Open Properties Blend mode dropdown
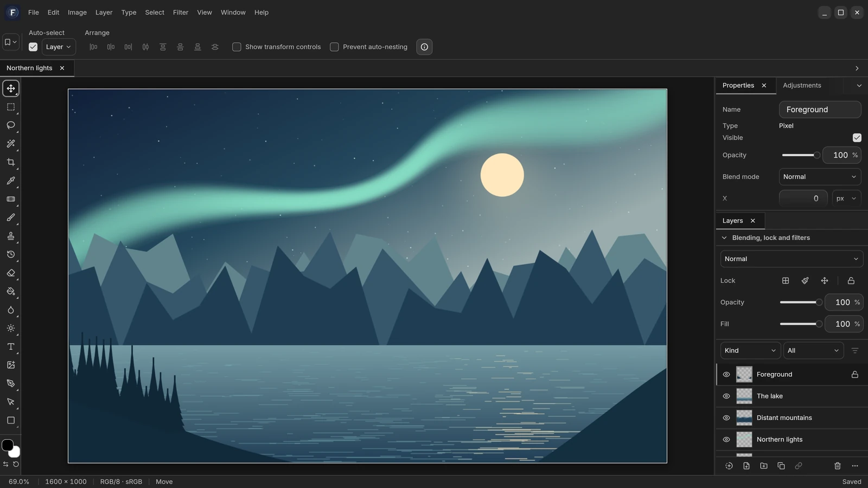The height and width of the screenshot is (488, 868). tap(820, 177)
